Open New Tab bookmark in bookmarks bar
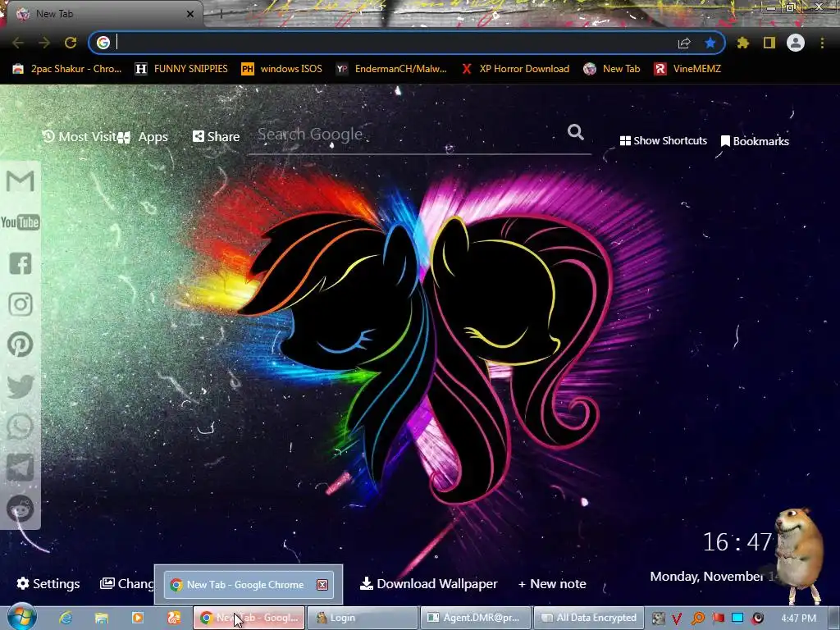Screen dimensions: 840x630 (x=612, y=69)
